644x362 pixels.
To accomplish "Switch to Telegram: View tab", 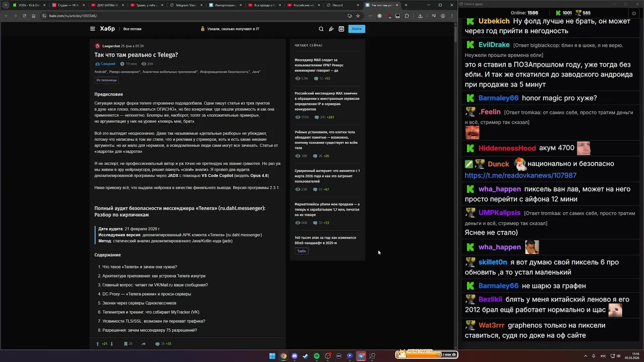I will 187,5.
